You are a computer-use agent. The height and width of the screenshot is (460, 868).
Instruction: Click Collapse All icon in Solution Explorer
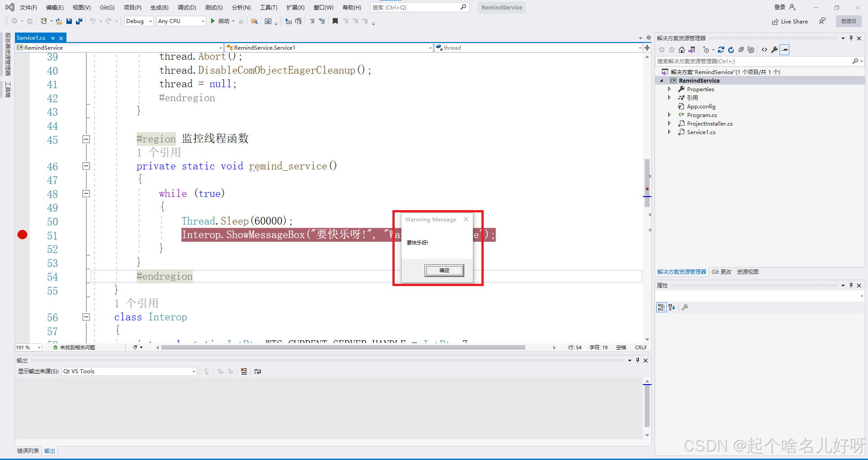pos(741,50)
